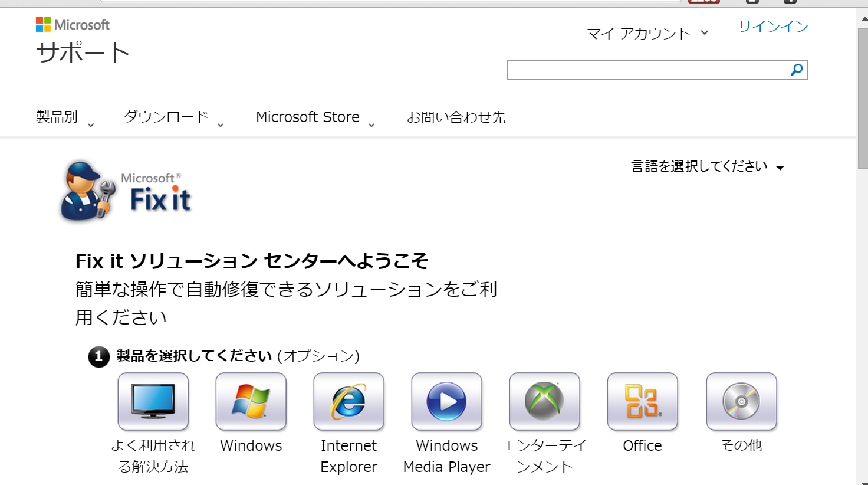Screen dimensions: 868x485
Task: Click the vertical scrollbar thumb
Action: coord(862,97)
